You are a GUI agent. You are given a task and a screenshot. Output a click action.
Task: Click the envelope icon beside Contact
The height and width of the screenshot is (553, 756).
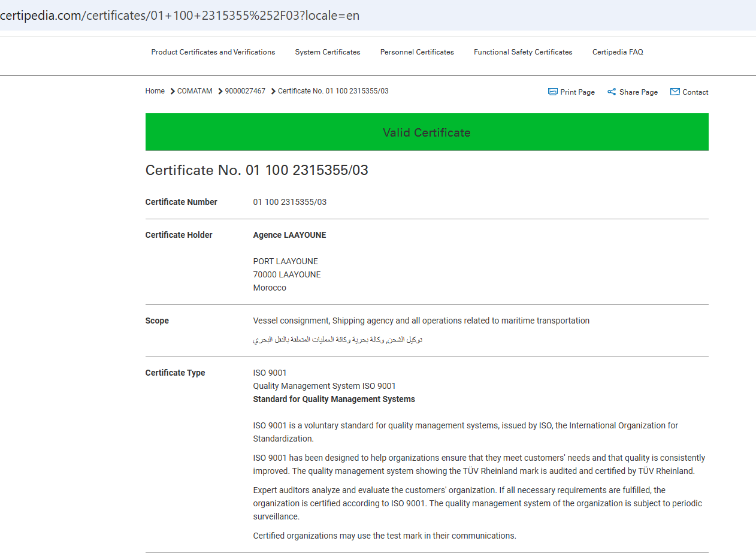click(x=675, y=92)
